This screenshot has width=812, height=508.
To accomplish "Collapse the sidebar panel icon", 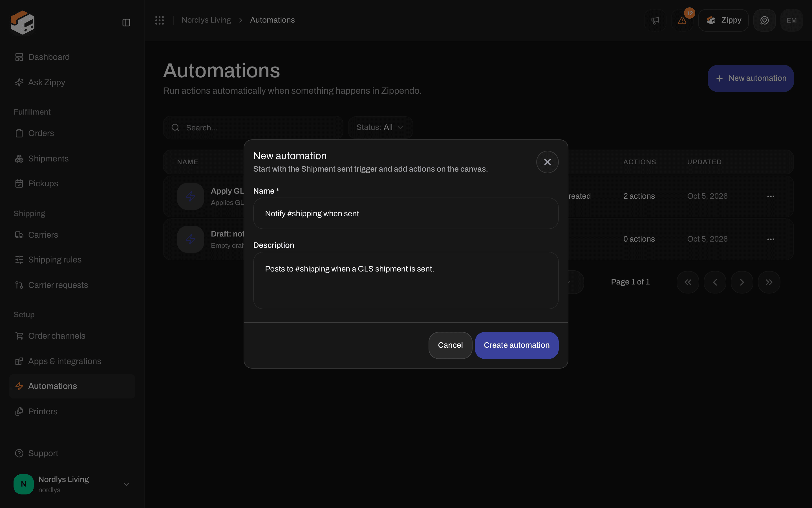I will pos(126,23).
